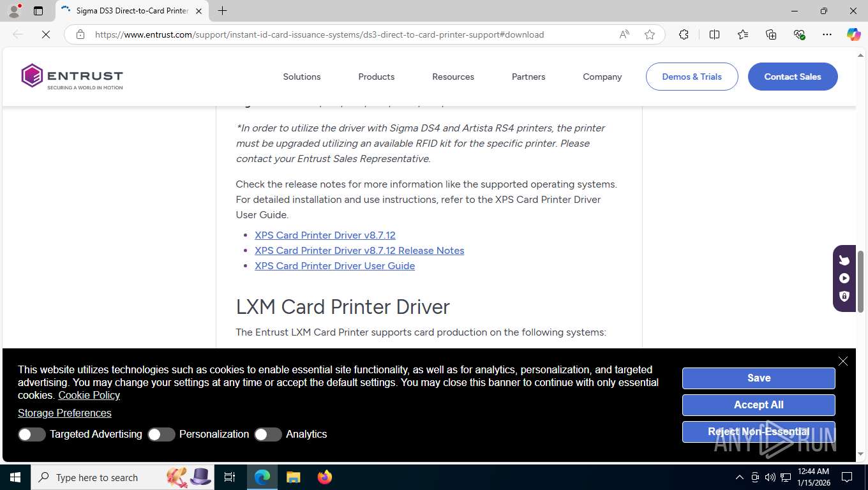This screenshot has width=868, height=490.
Task: Click Accept All cookies
Action: 759,405
